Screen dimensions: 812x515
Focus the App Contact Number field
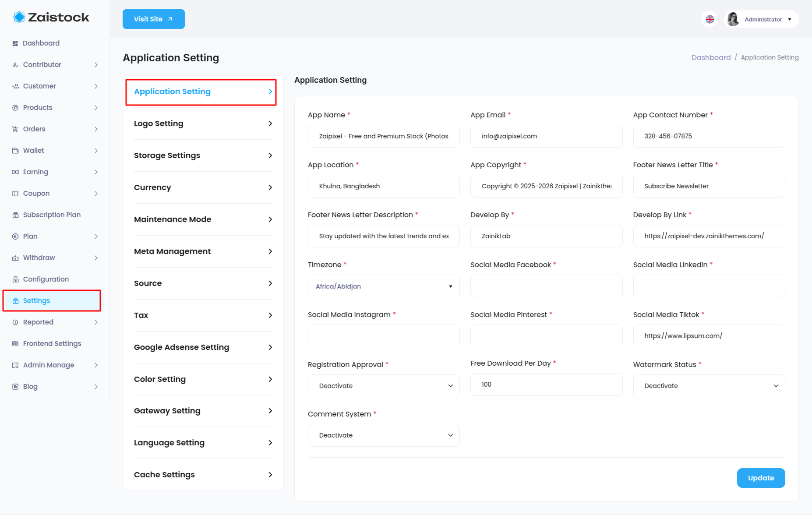[x=709, y=136]
